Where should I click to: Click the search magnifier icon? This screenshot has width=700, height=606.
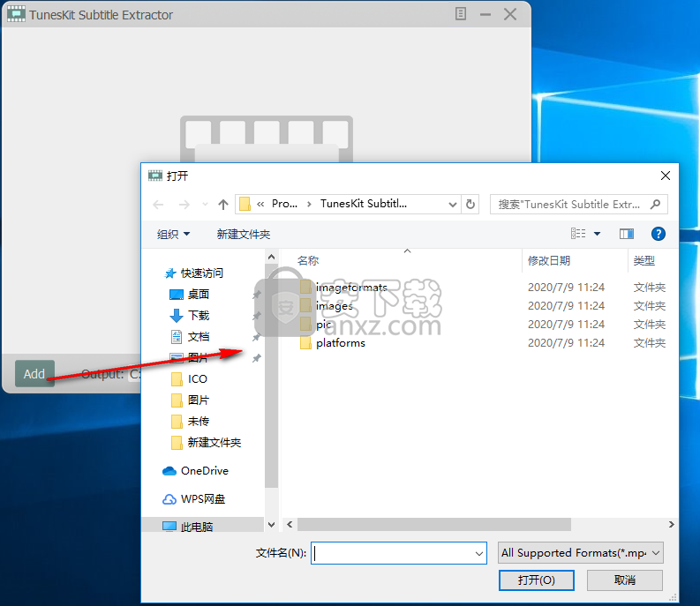coord(655,205)
